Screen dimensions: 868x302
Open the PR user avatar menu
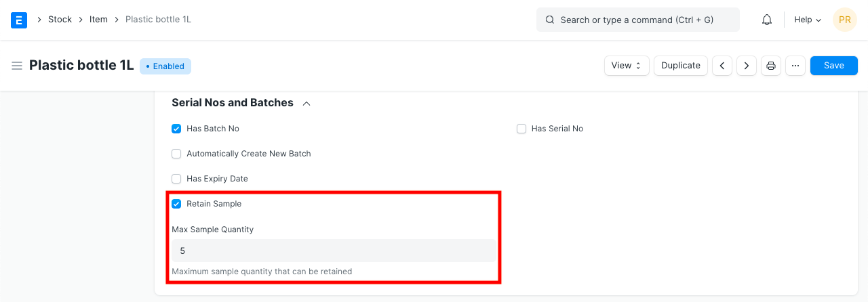(844, 20)
